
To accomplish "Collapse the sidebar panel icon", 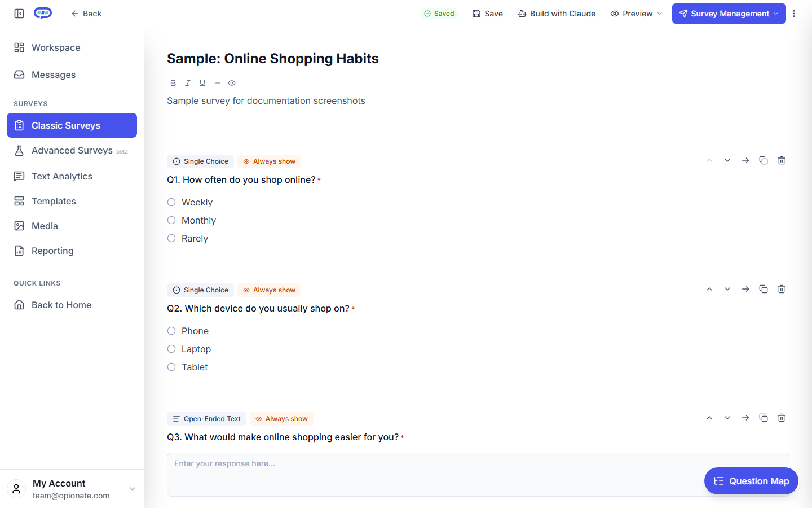I will pos(19,14).
